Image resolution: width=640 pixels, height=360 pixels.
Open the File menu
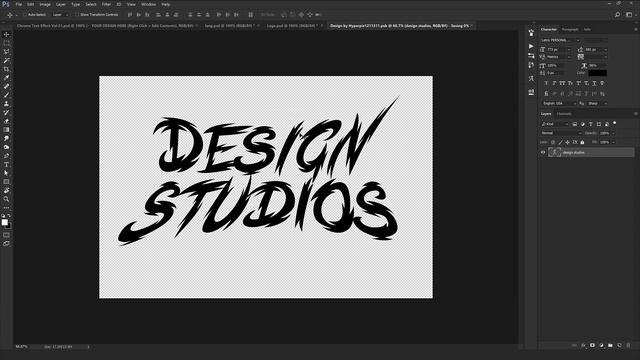point(19,4)
